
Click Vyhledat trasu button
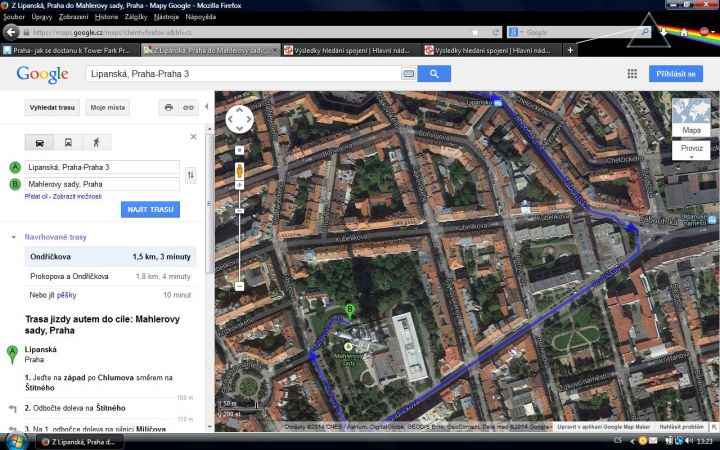(52, 107)
